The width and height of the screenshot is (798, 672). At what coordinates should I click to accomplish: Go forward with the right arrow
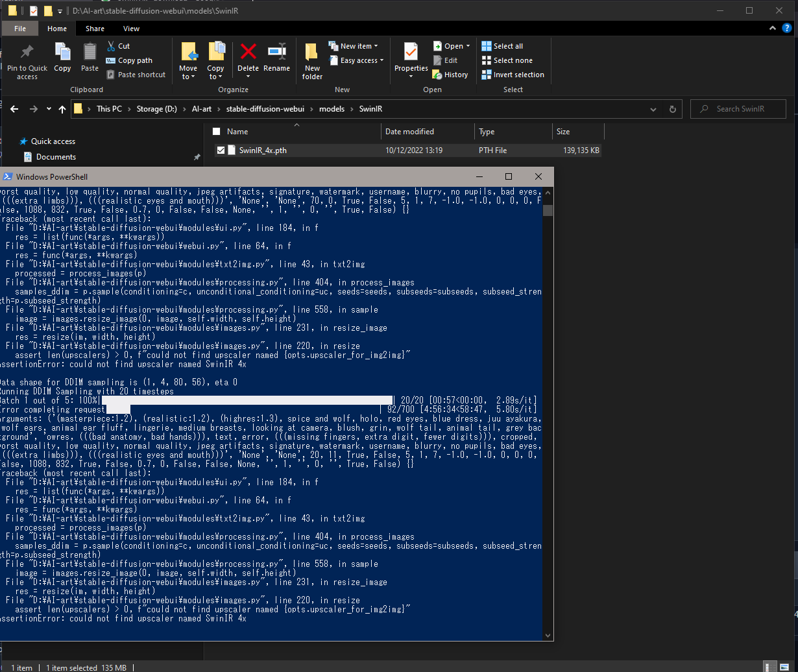pyautogui.click(x=34, y=109)
